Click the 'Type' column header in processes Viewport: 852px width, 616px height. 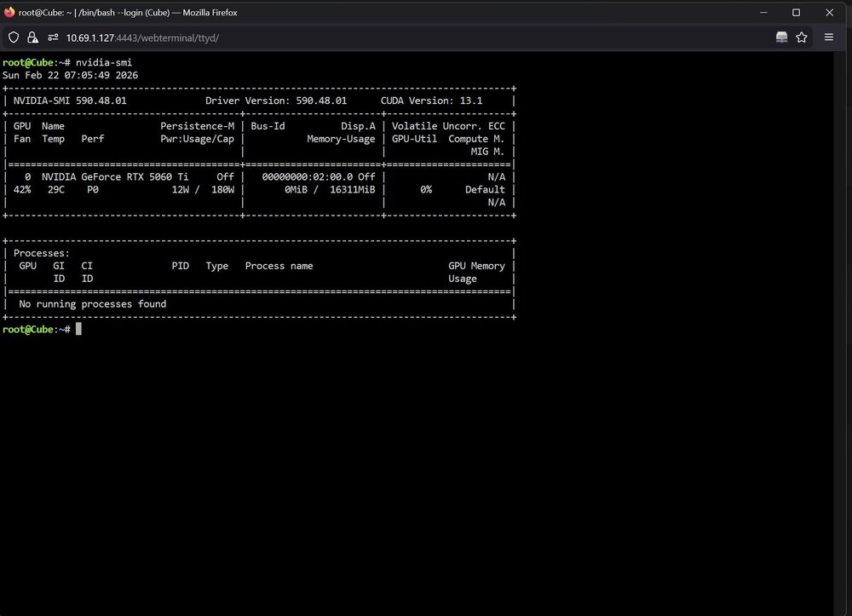pos(216,266)
